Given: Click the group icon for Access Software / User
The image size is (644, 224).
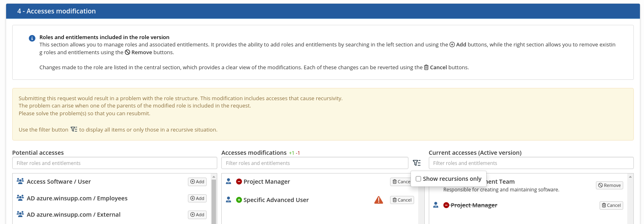Looking at the screenshot, I should [x=20, y=181].
